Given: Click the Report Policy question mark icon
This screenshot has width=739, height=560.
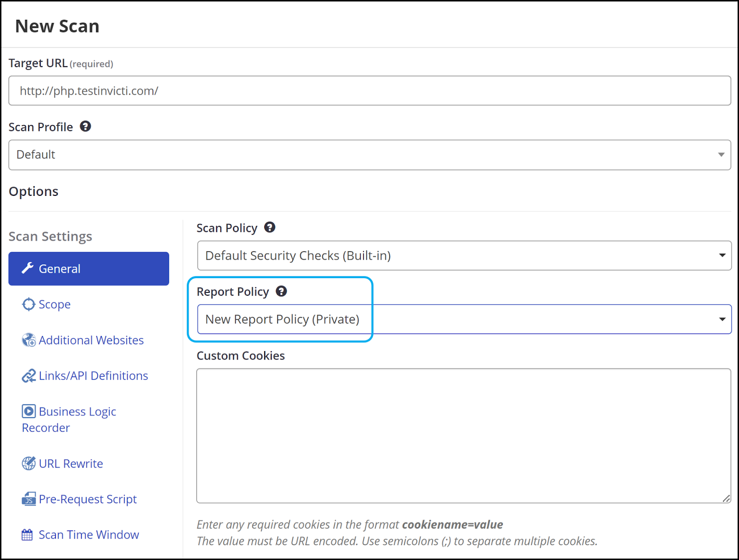Looking at the screenshot, I should click(x=281, y=291).
